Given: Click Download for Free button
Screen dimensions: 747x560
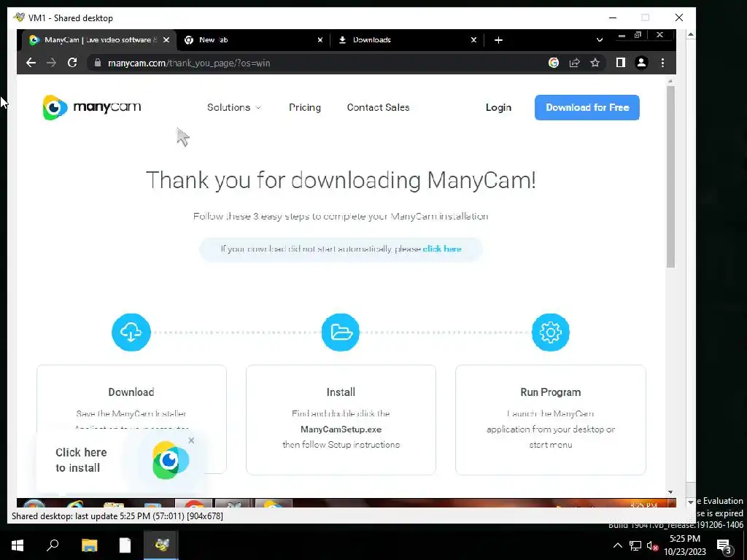Looking at the screenshot, I should pyautogui.click(x=587, y=108).
